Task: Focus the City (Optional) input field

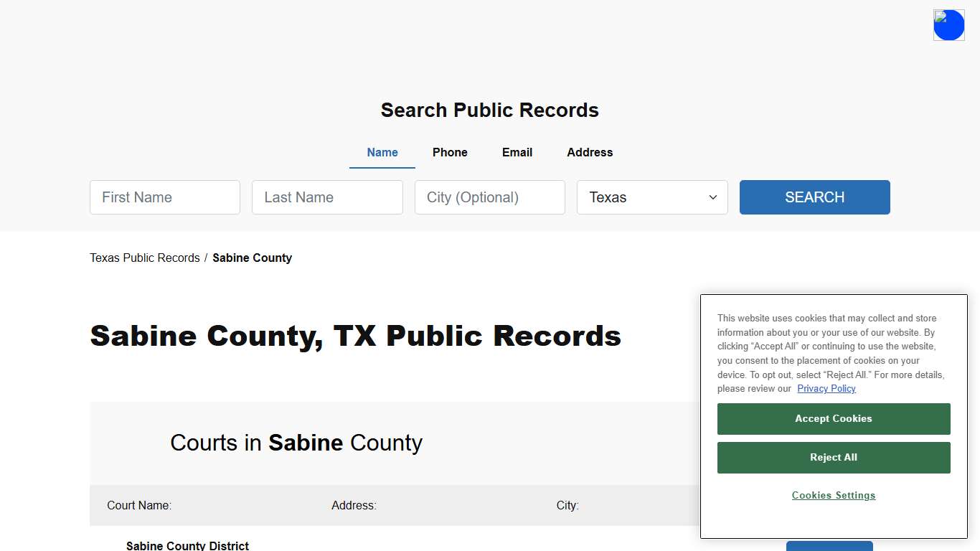Action: pyautogui.click(x=489, y=197)
